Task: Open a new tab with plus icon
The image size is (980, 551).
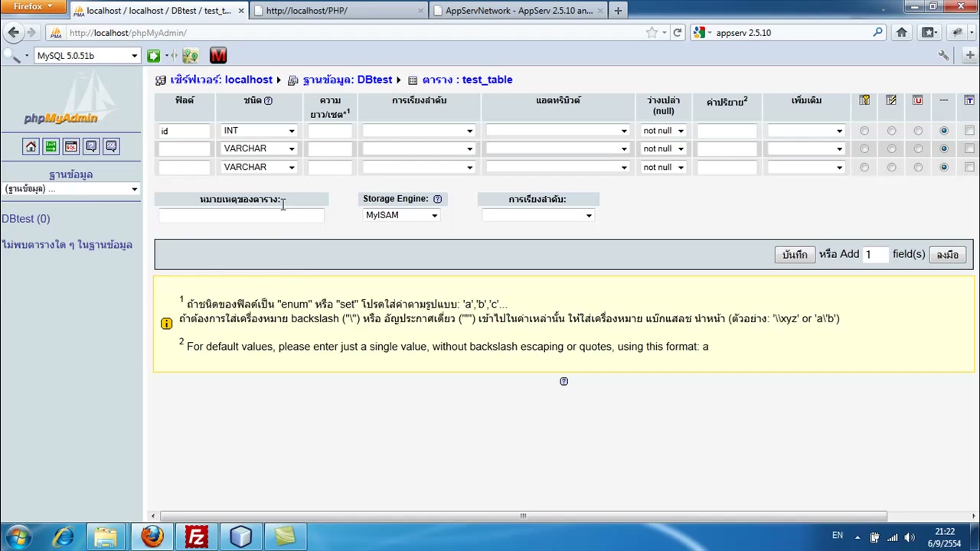Action: point(618,11)
